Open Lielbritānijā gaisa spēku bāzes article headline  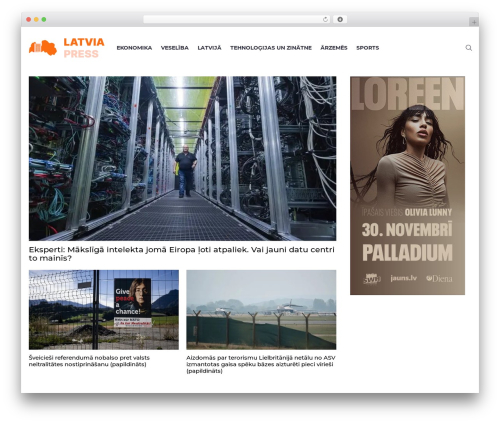coord(261,364)
